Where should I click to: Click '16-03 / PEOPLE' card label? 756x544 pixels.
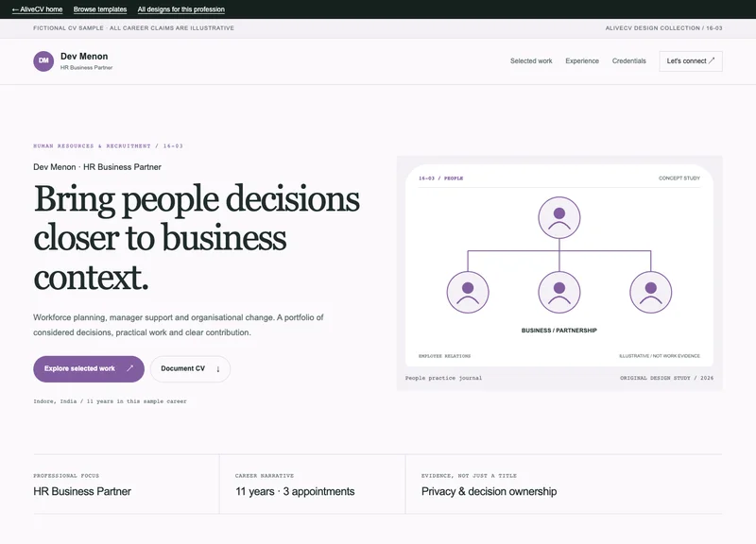tap(440, 178)
